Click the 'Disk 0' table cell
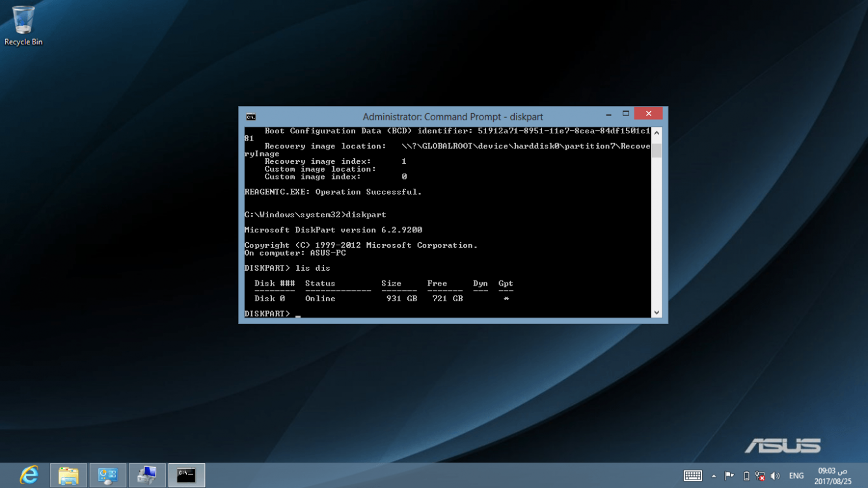 pos(270,299)
